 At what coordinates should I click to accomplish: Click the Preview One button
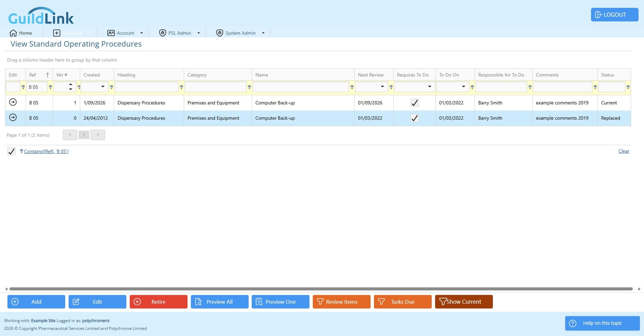click(281, 302)
